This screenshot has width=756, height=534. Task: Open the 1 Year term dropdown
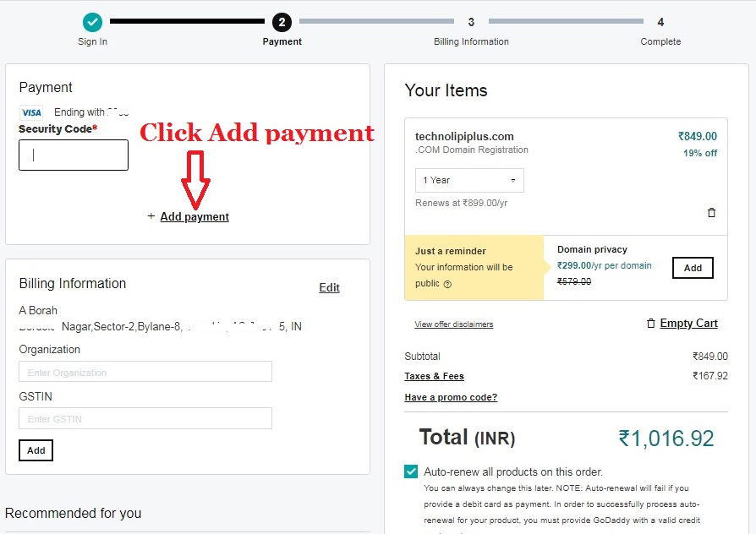coord(469,180)
